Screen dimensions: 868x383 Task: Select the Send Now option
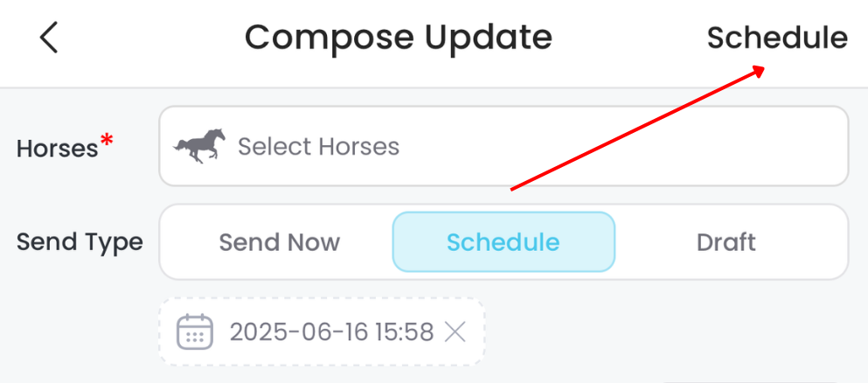click(x=279, y=242)
